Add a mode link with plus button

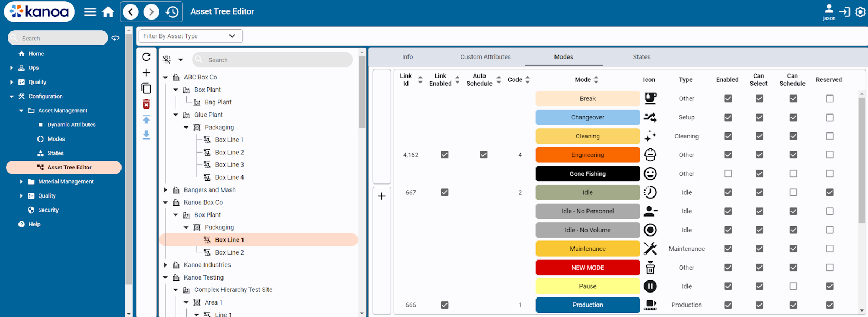tap(382, 196)
